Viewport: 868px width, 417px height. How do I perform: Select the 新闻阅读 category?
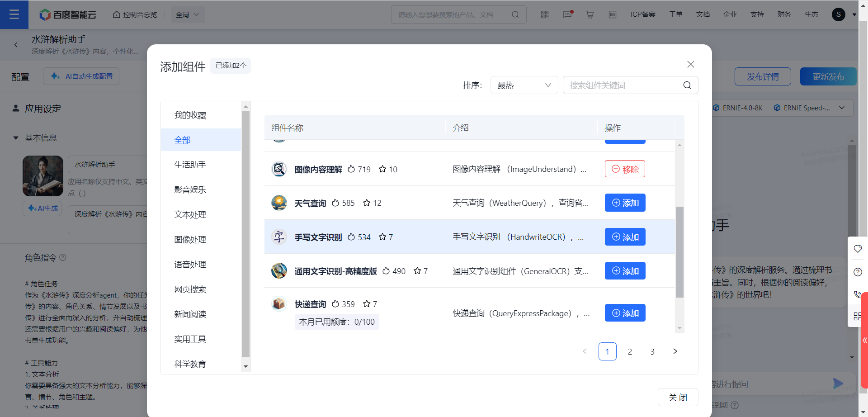click(201, 314)
